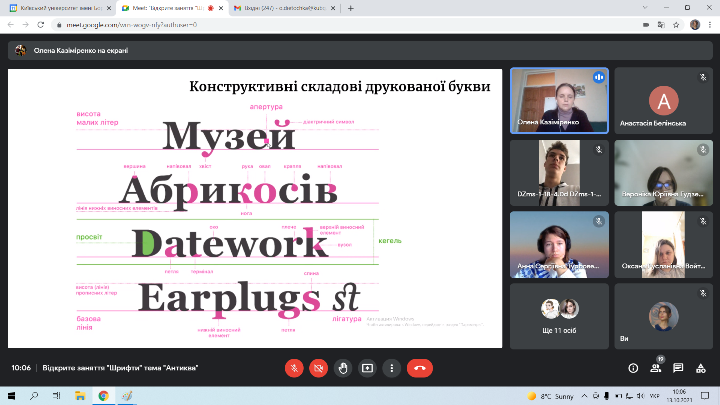Switch to the first browser tab
The width and height of the screenshot is (720, 405).
point(55,7)
